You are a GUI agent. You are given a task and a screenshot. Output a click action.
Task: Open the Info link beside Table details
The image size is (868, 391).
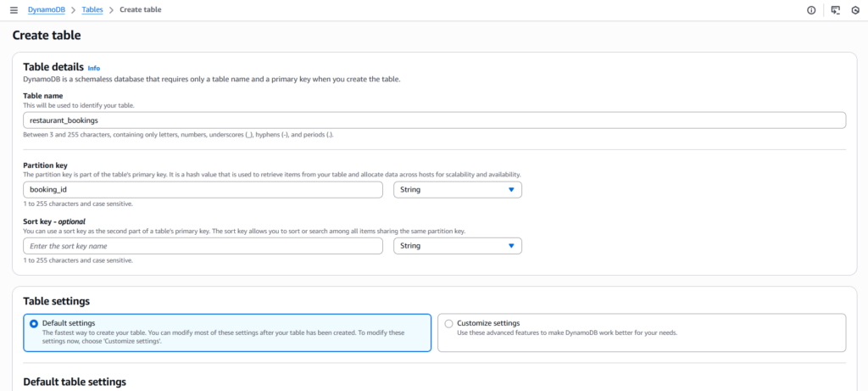coord(94,68)
